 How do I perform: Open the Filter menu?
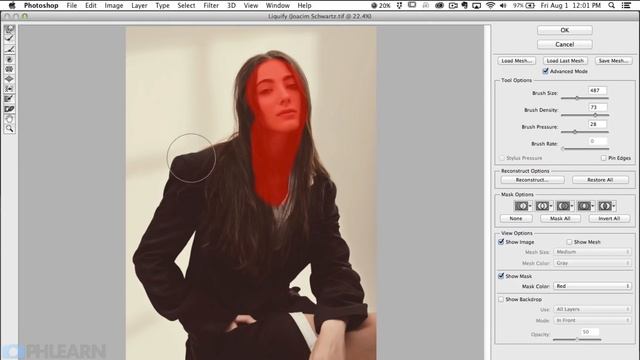pyautogui.click(x=211, y=5)
